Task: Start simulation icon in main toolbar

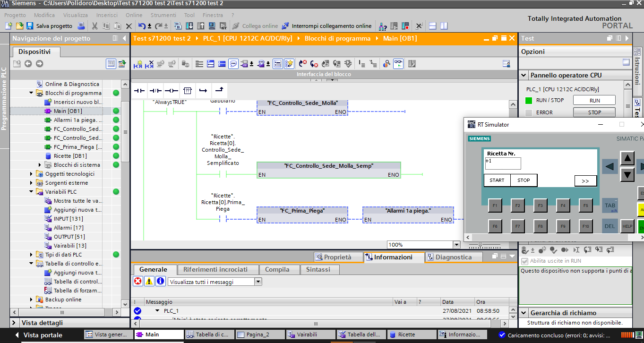Action: pyautogui.click(x=212, y=26)
